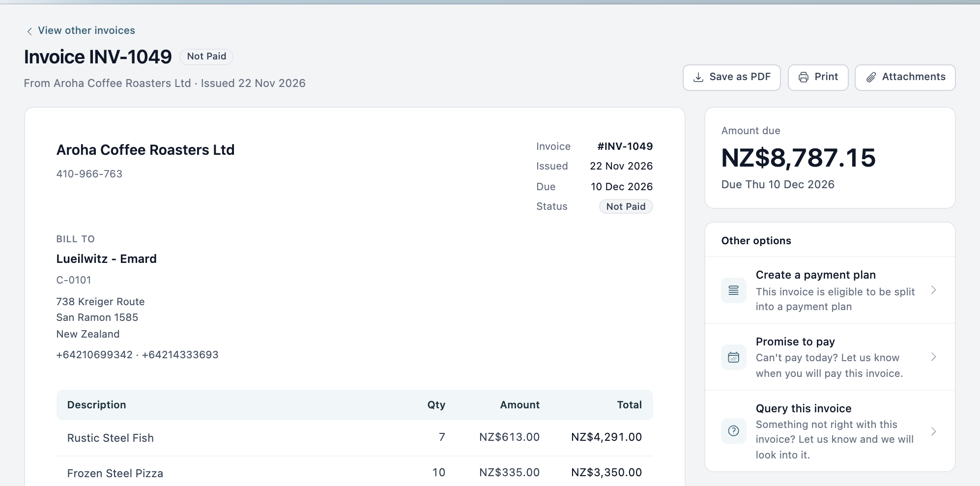Click the Rustic Steel Fish row description
The image size is (980, 486).
tap(110, 438)
